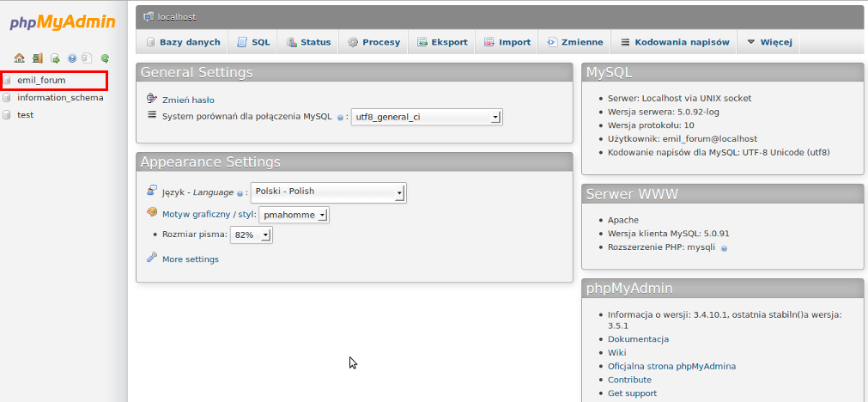Open the Wiki link

point(617,353)
